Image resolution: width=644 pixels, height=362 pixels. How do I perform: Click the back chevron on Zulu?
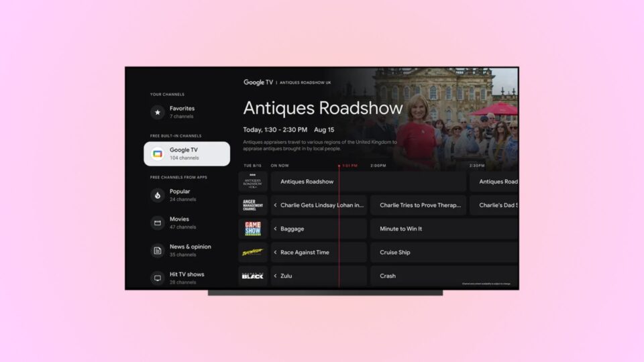click(x=276, y=276)
